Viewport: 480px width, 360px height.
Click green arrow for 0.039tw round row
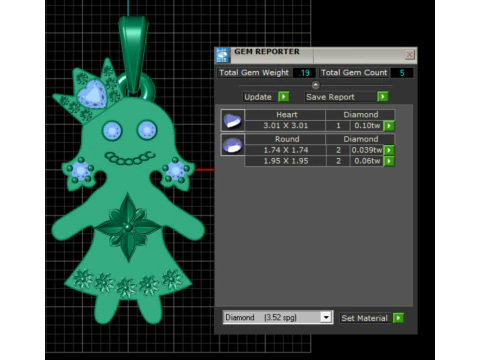tap(389, 150)
